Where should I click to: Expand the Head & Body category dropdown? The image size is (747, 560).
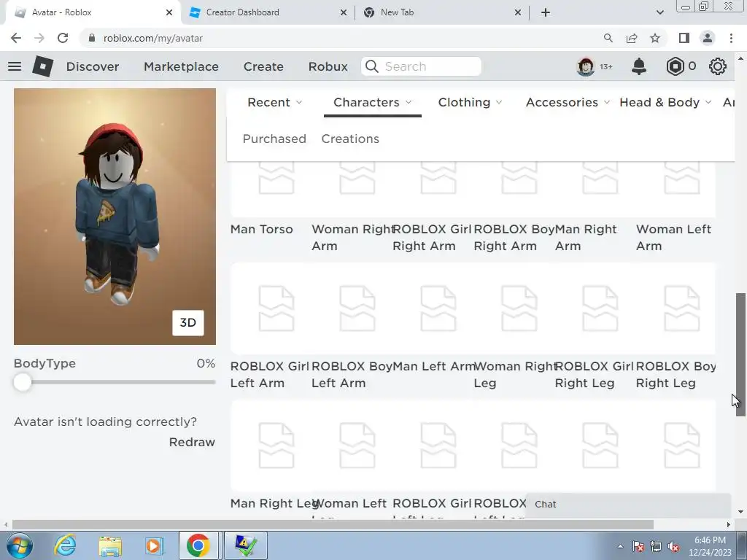pyautogui.click(x=665, y=102)
